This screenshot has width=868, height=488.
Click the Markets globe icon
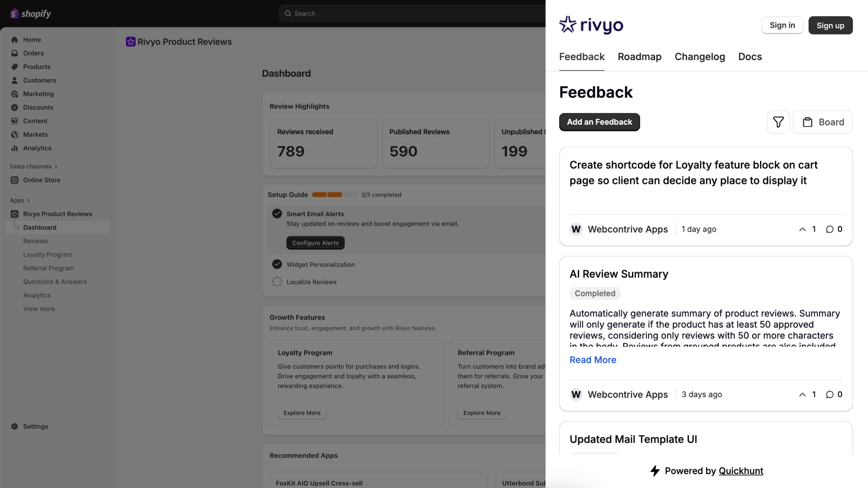pos(14,135)
